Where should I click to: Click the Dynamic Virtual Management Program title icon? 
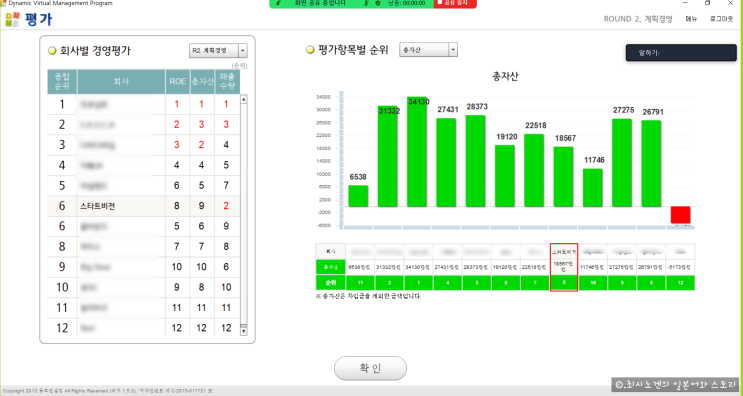click(x=4, y=3)
